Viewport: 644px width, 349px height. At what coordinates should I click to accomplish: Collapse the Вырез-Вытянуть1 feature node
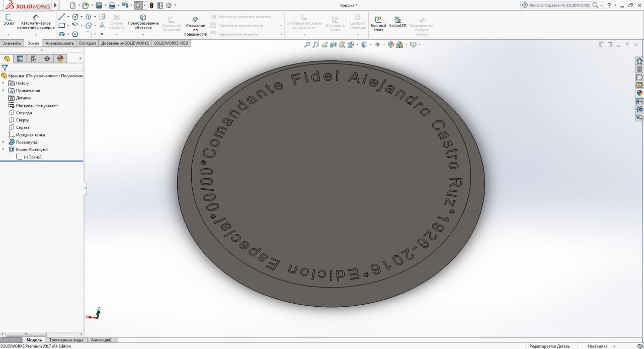4,150
